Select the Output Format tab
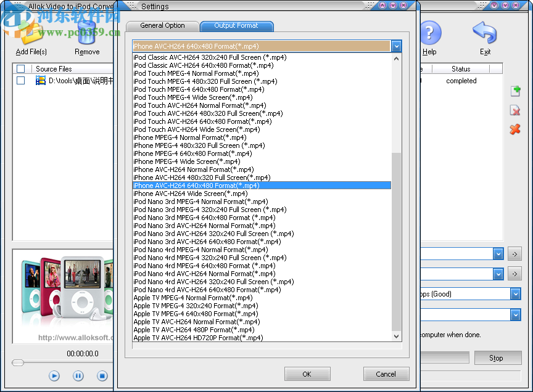The height and width of the screenshot is (392, 533). click(x=236, y=27)
